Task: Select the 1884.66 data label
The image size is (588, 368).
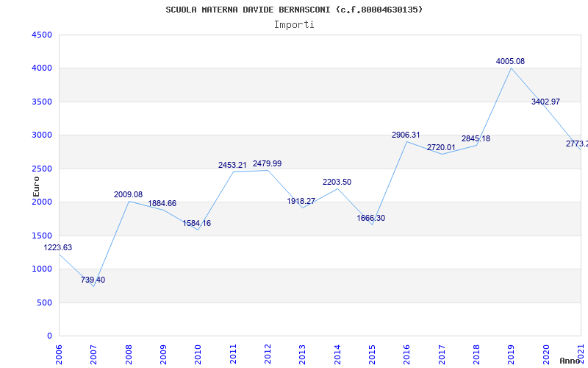Action: coord(162,204)
